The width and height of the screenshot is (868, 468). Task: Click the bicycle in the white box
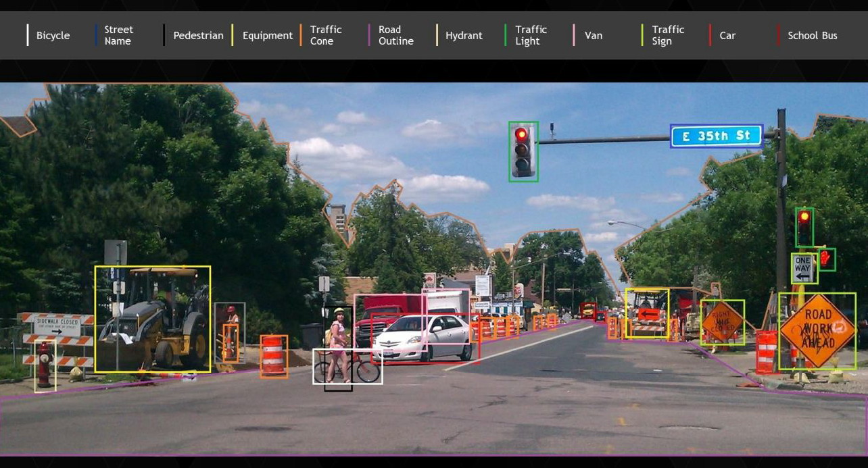tap(347, 367)
